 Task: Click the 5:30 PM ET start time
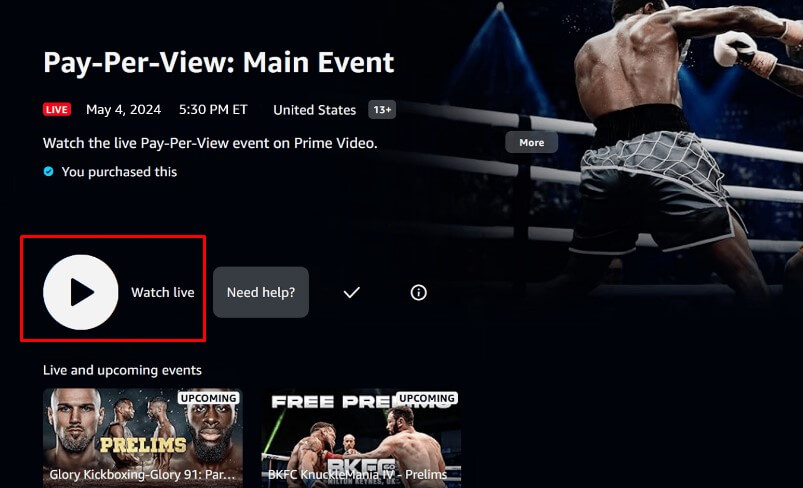tap(213, 110)
